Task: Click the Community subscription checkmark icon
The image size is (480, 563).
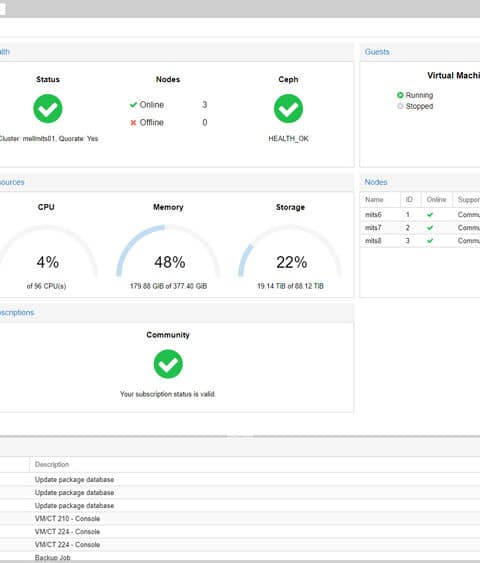Action: pos(168,364)
